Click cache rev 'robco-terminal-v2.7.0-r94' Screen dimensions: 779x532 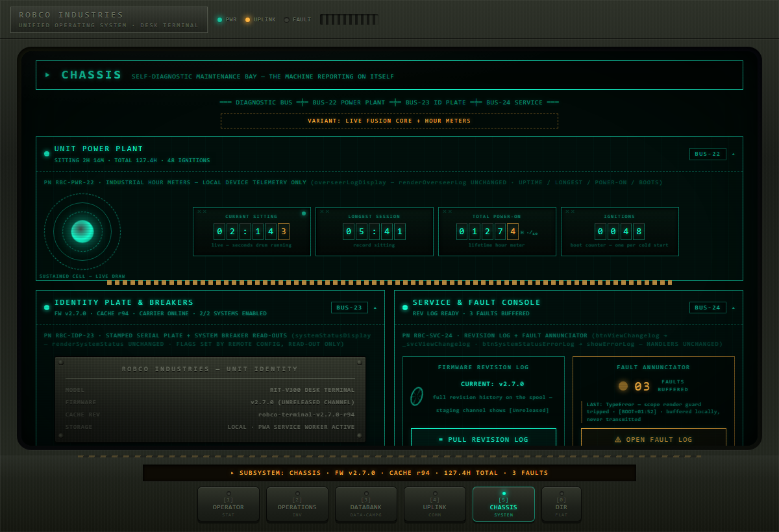[306, 415]
